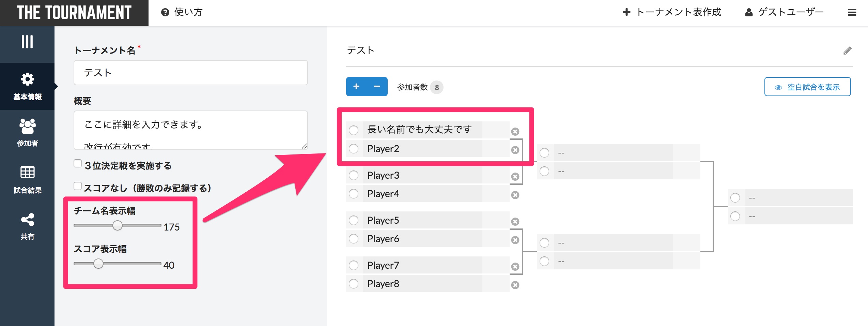Remove Player8 using its x icon

click(515, 285)
